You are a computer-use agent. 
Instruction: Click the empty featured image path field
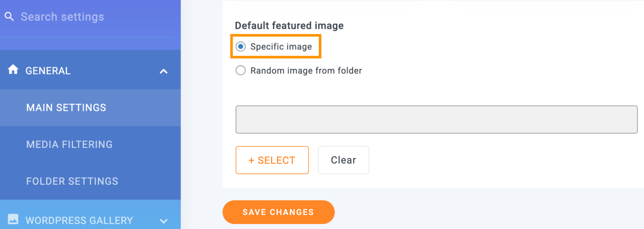[x=436, y=119]
